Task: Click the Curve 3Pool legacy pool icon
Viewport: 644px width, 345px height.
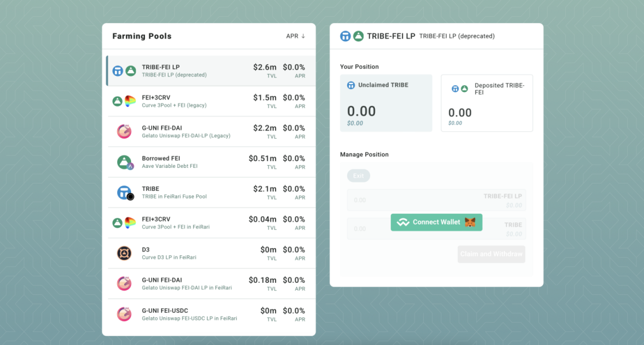Action: [x=124, y=101]
